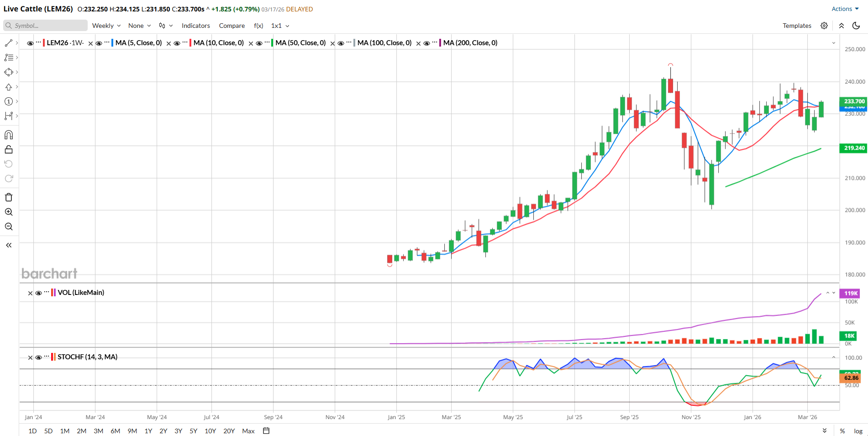
Task: Toggle visibility of the VOL indicator
Action: pyautogui.click(x=39, y=293)
